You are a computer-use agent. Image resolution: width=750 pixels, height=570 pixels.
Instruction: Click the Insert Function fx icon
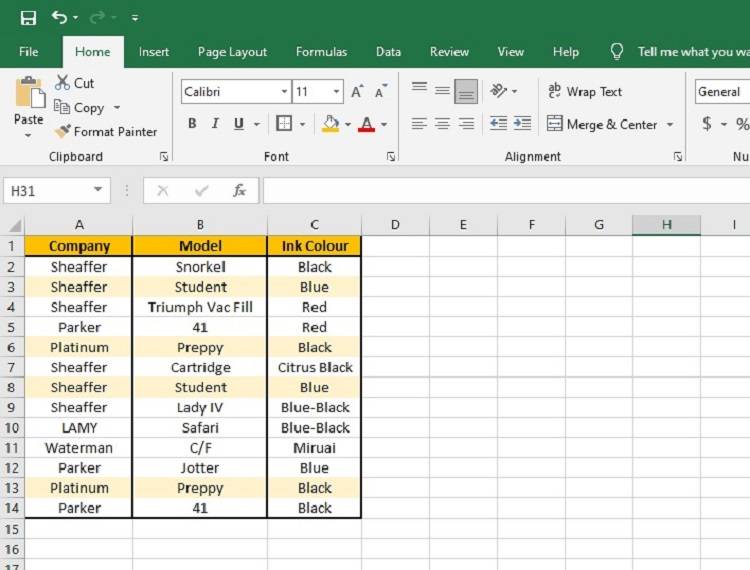[x=239, y=191]
